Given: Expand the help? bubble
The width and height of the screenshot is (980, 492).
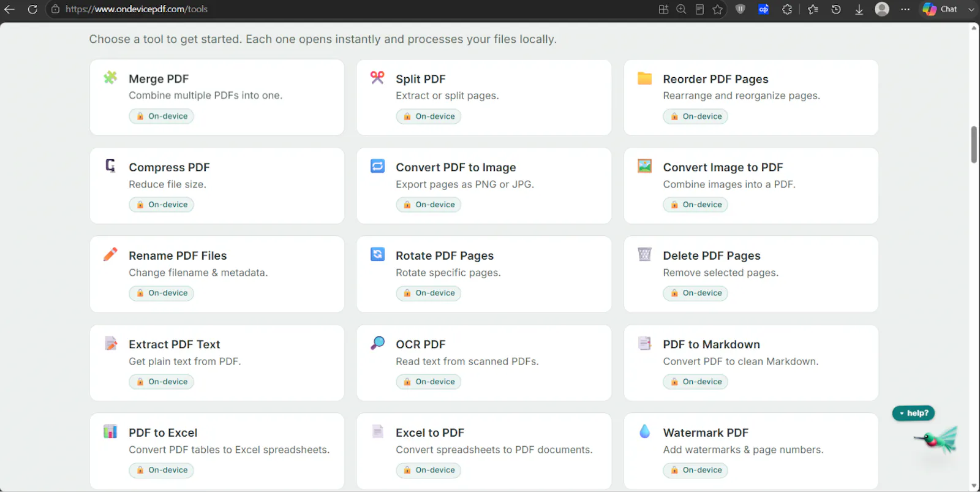Looking at the screenshot, I should coord(913,413).
